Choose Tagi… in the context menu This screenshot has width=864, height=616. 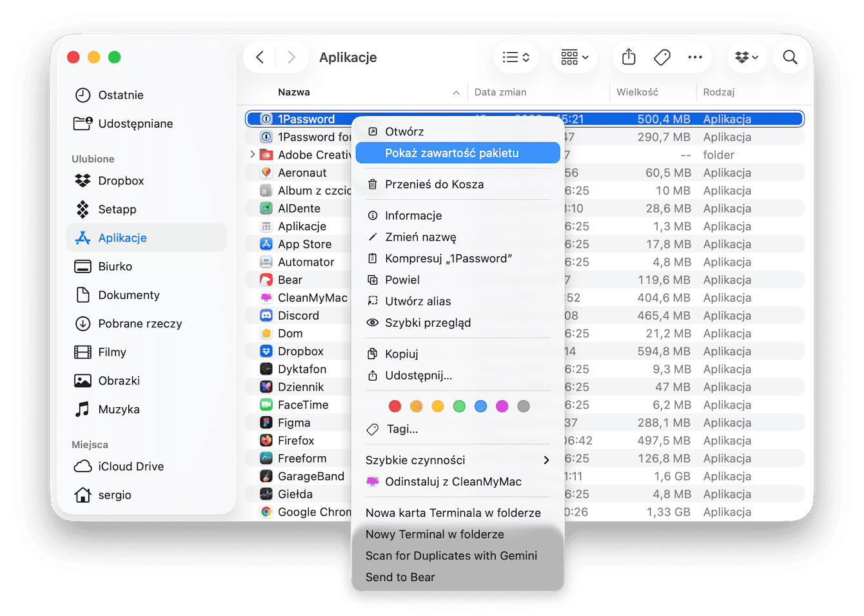click(458, 429)
